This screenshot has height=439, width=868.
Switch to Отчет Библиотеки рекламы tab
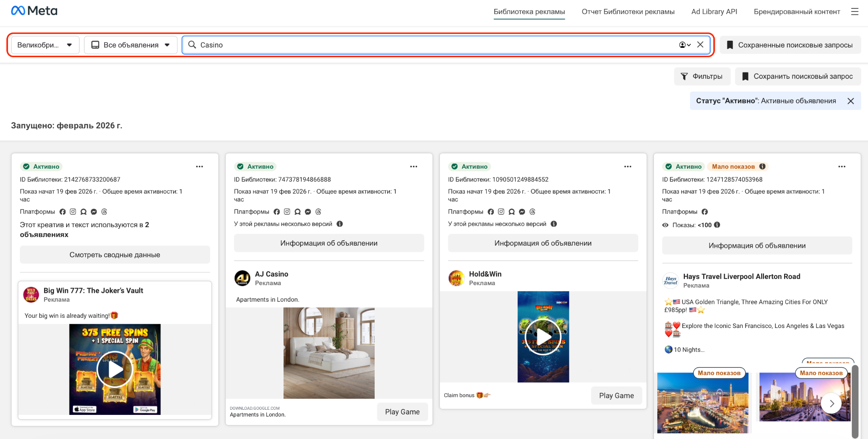628,12
